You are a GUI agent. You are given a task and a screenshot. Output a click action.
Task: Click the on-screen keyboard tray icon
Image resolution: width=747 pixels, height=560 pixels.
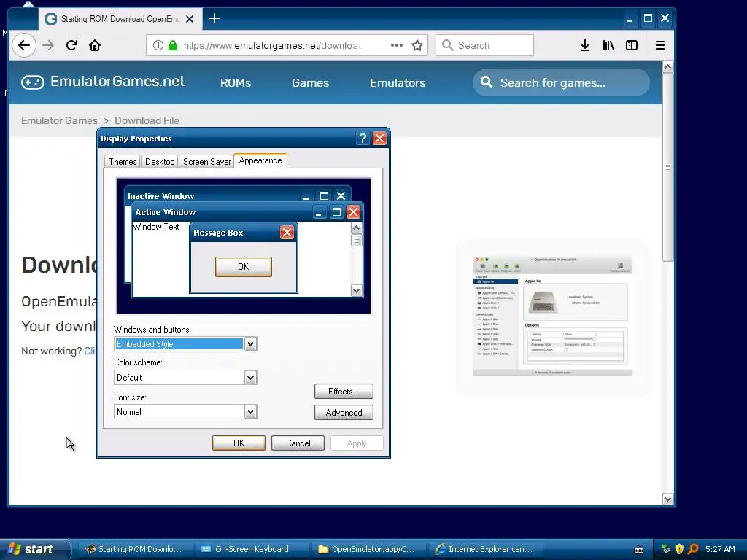(639, 550)
